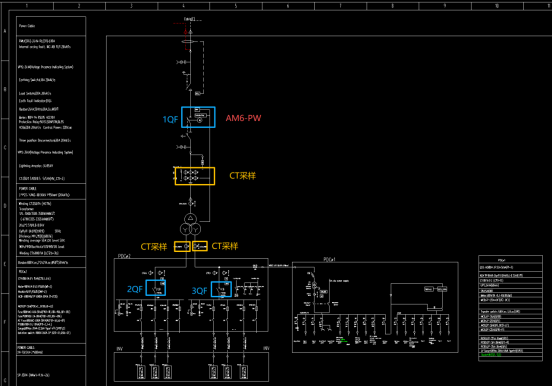Select the small right yellow CT box

tap(200, 246)
